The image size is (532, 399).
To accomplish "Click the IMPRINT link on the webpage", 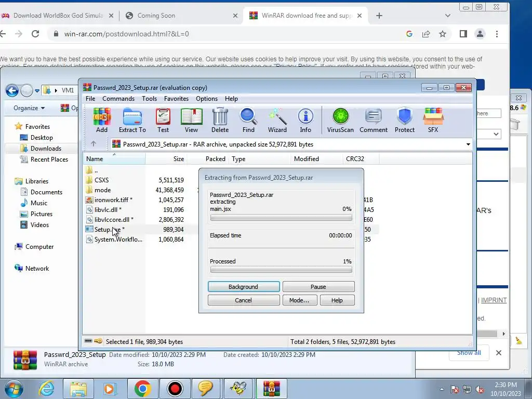I will pos(494,300).
